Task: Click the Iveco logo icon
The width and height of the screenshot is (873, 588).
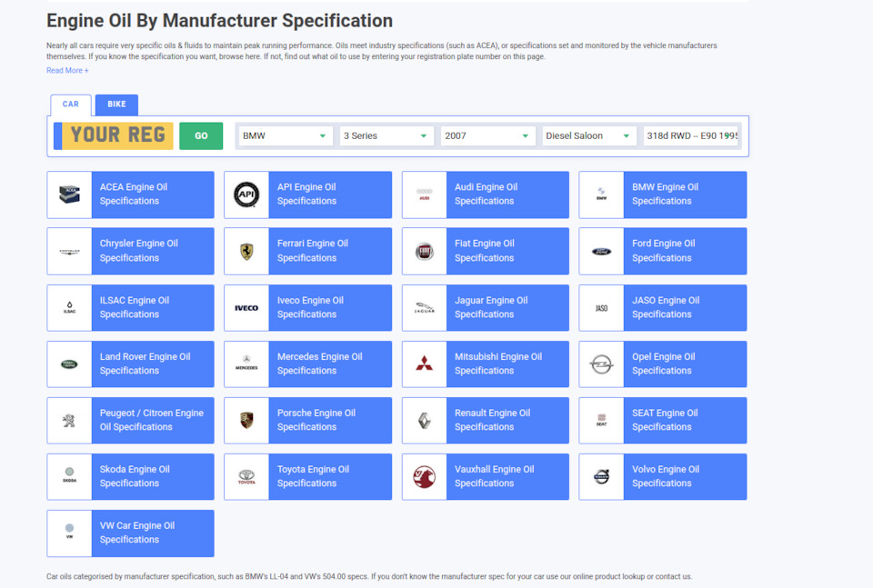Action: pos(246,307)
